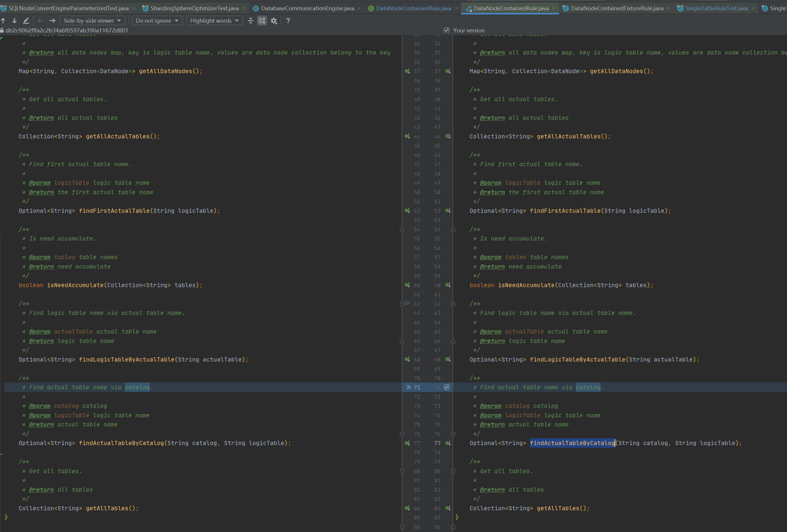This screenshot has height=532, width=787.
Task: Switch to SingleTableRuleTest.java tab
Action: [716, 8]
